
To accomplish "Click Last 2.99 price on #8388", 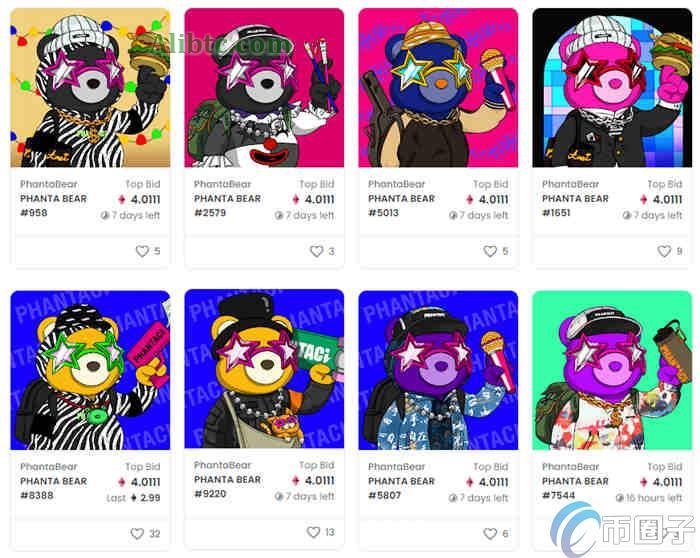I will click(133, 498).
